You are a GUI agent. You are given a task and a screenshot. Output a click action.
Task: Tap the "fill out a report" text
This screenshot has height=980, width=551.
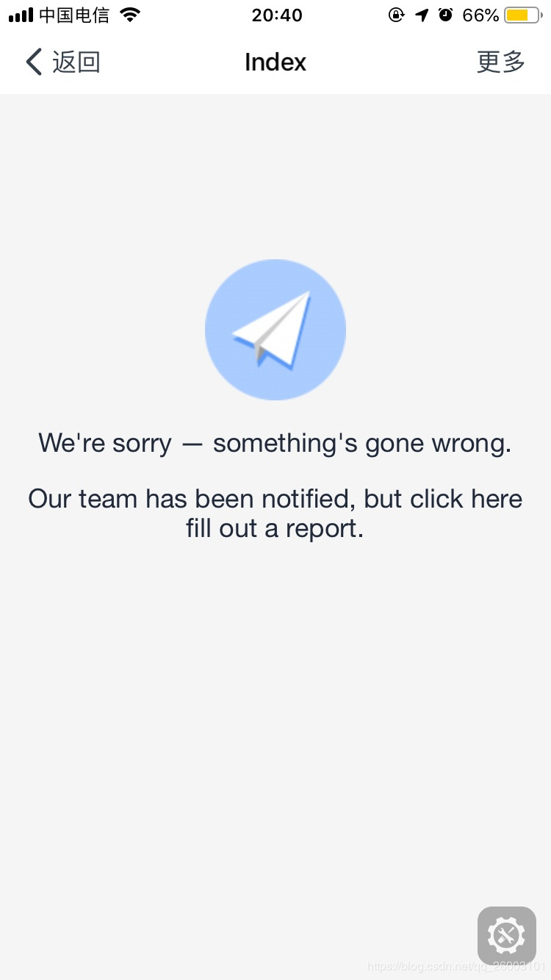275,528
